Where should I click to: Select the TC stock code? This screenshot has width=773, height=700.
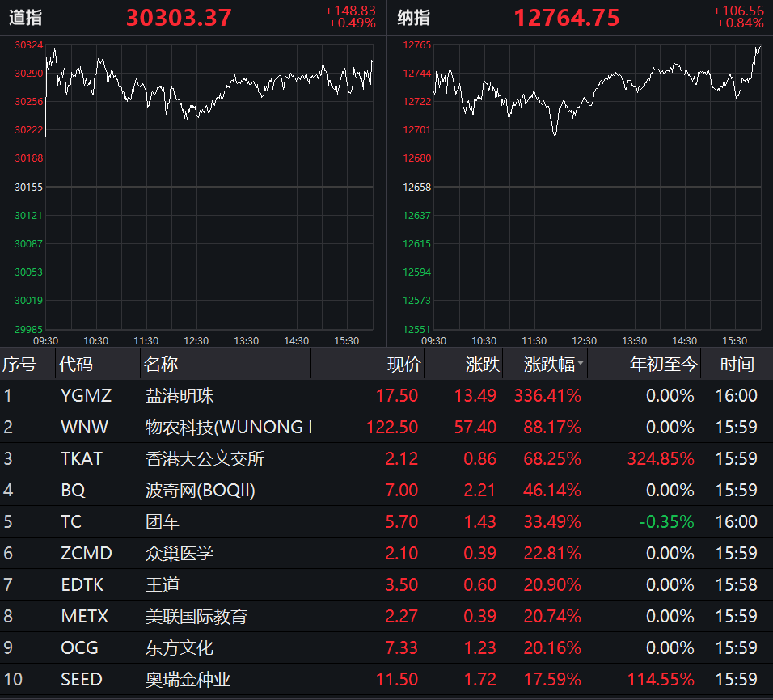coord(71,522)
